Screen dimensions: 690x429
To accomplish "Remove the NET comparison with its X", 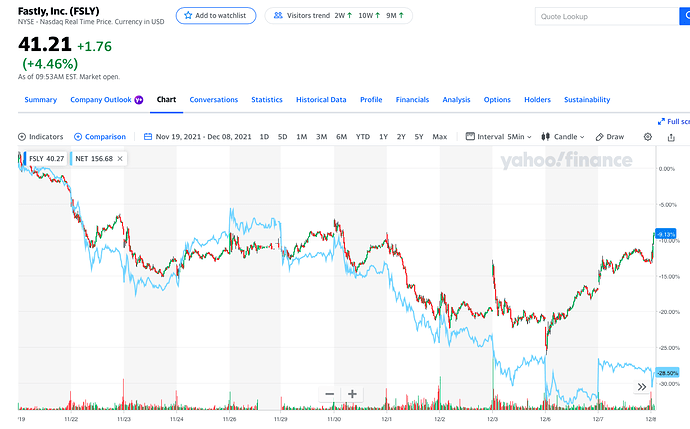I will [x=120, y=158].
